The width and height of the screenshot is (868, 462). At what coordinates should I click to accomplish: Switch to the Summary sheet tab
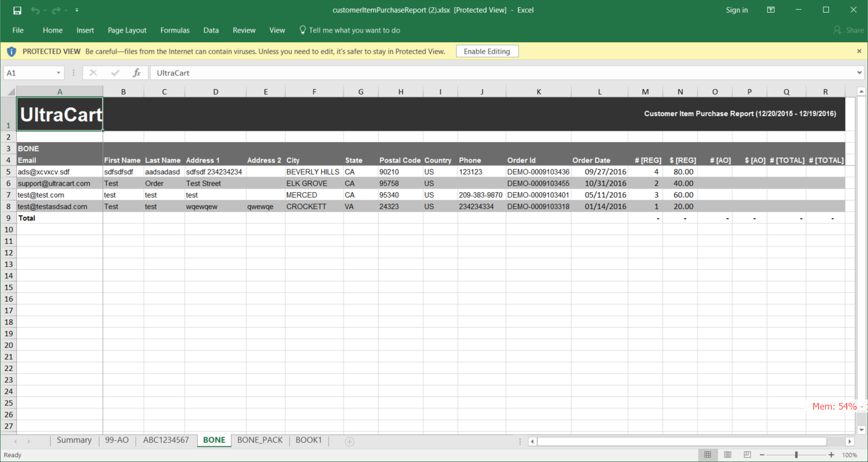(x=74, y=440)
